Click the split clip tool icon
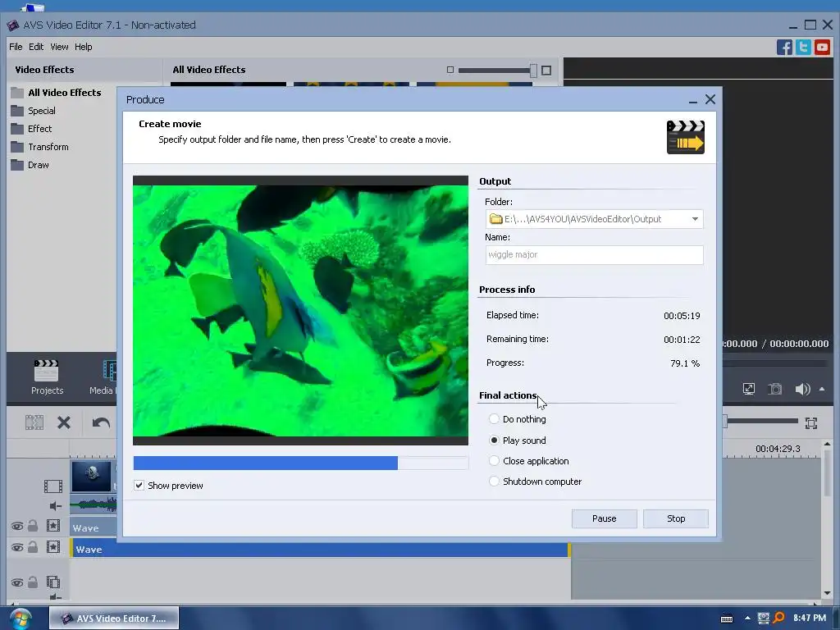 coord(34,422)
